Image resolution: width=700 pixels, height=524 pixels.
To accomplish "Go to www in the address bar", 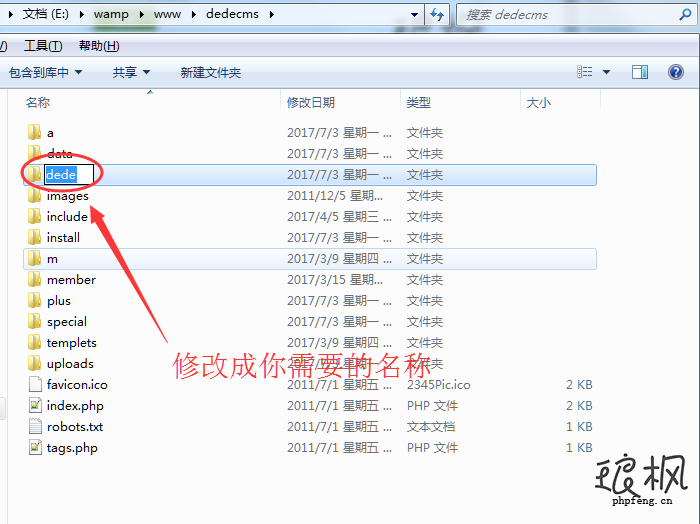I will pyautogui.click(x=167, y=15).
